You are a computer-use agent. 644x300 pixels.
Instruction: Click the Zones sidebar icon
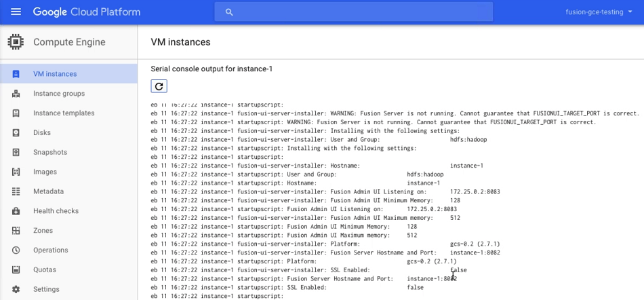tap(16, 231)
